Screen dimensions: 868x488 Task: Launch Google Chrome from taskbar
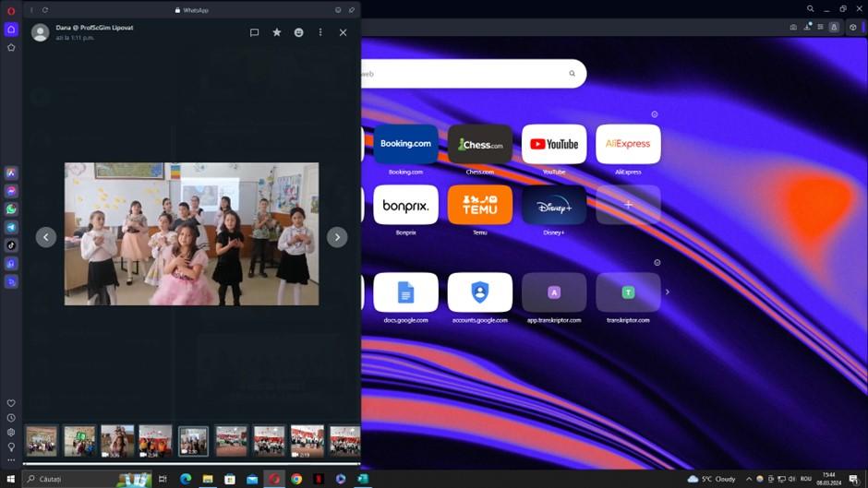(x=296, y=479)
